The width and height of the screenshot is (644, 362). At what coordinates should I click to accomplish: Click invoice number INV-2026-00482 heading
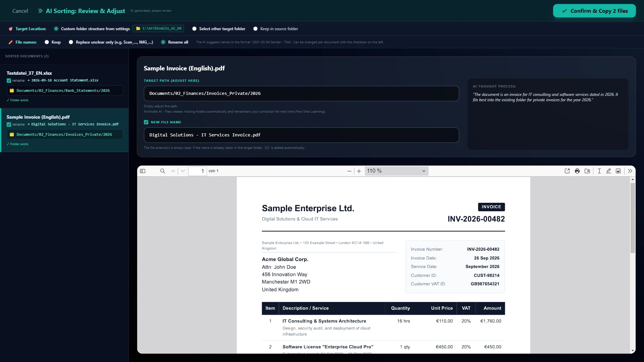coord(476,219)
